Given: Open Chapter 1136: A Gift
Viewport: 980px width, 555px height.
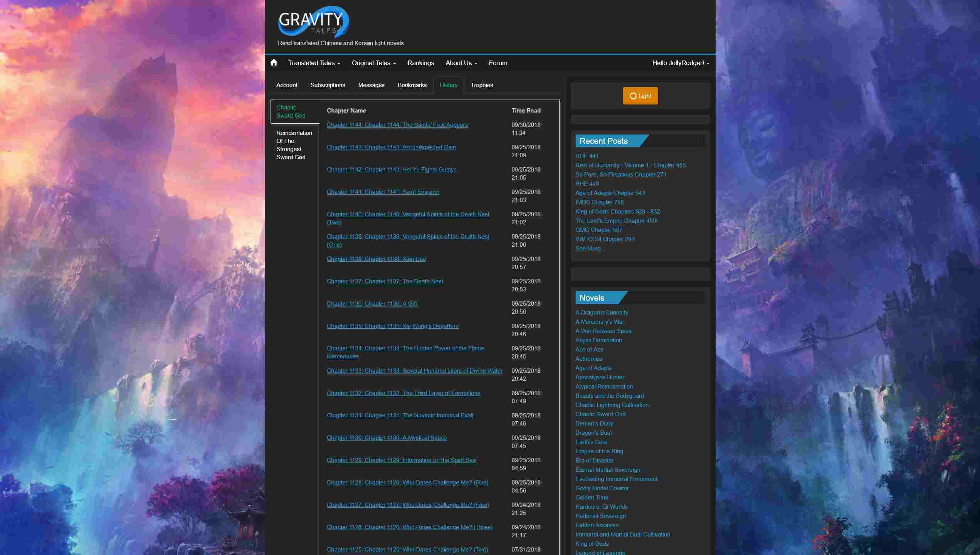Looking at the screenshot, I should click(372, 304).
